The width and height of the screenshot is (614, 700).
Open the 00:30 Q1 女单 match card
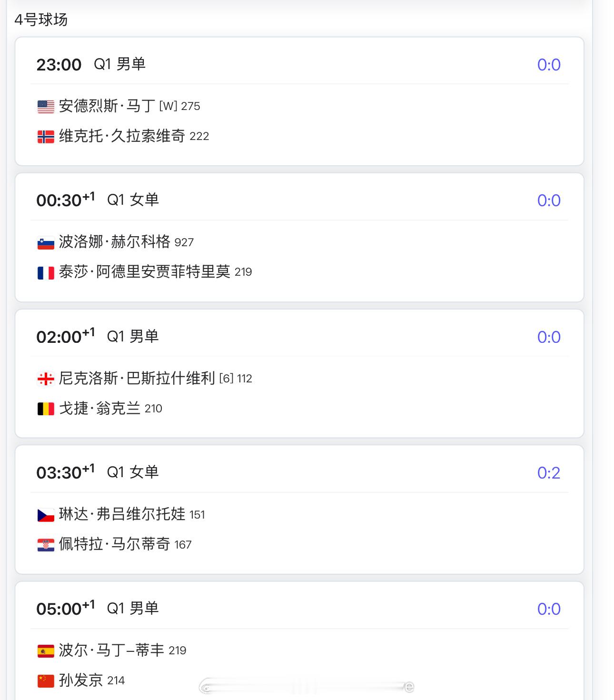pyautogui.click(x=299, y=237)
